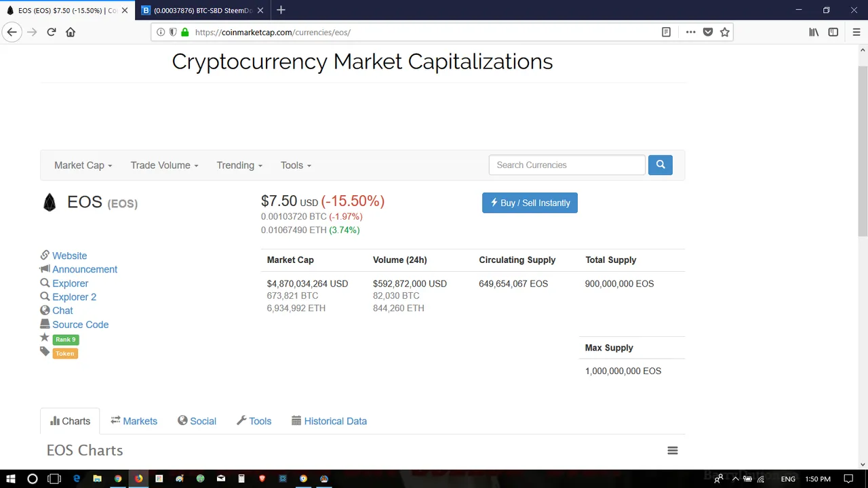
Task: Select the $4,870,034,264 USD market cap value
Action: 307,283
